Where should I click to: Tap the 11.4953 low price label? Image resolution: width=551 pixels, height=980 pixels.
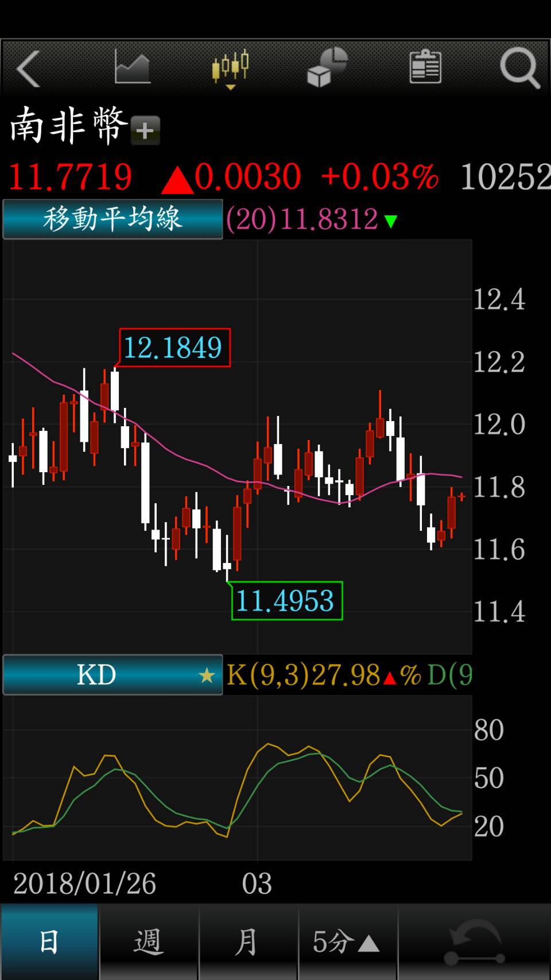(286, 601)
